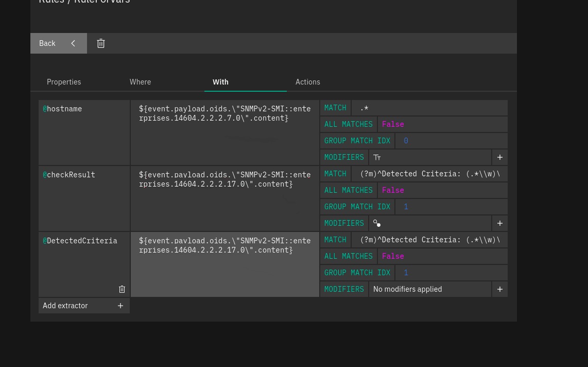Viewport: 588px width, 367px height.
Task: Edit the hostname MATCH regex field
Action: (x=429, y=108)
